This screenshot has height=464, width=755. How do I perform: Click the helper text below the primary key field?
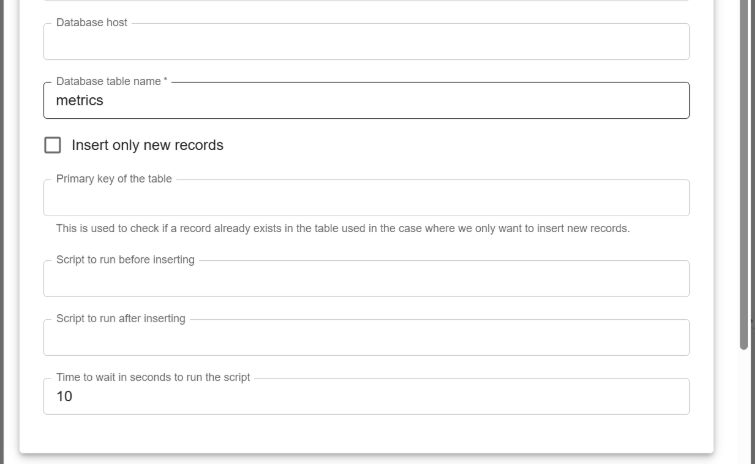[342, 229]
